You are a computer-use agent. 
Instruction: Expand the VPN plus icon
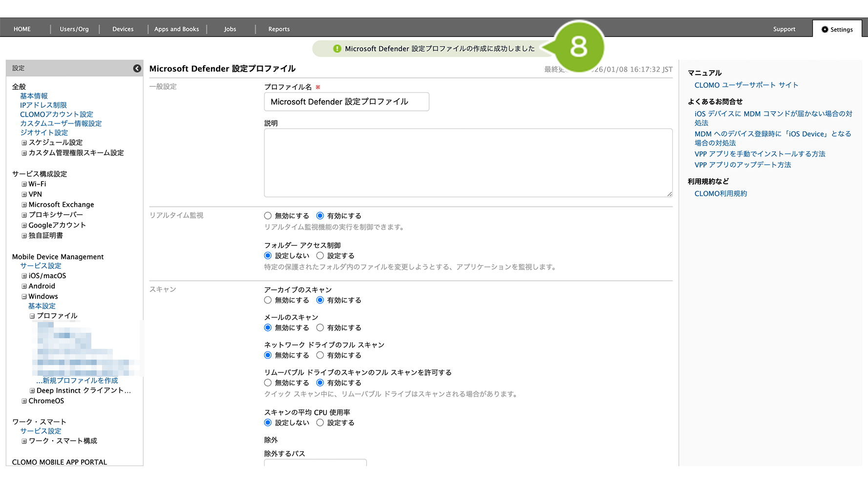[x=24, y=195]
